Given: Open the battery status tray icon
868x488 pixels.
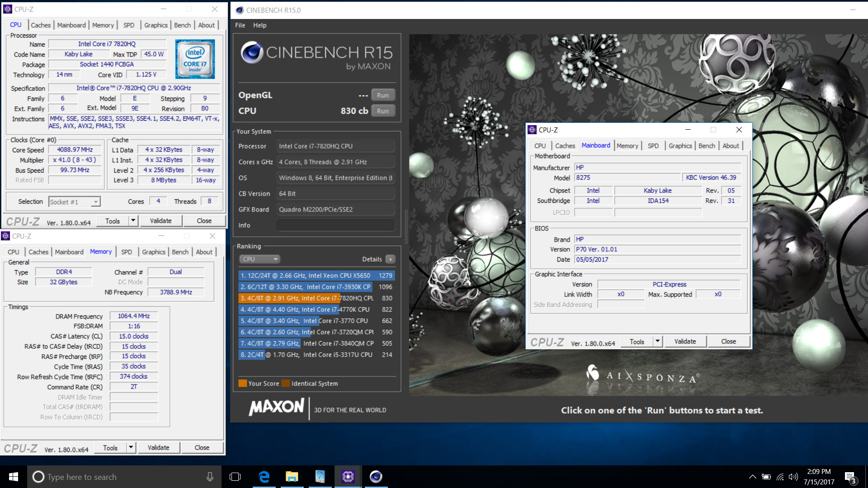Looking at the screenshot, I should [766, 477].
